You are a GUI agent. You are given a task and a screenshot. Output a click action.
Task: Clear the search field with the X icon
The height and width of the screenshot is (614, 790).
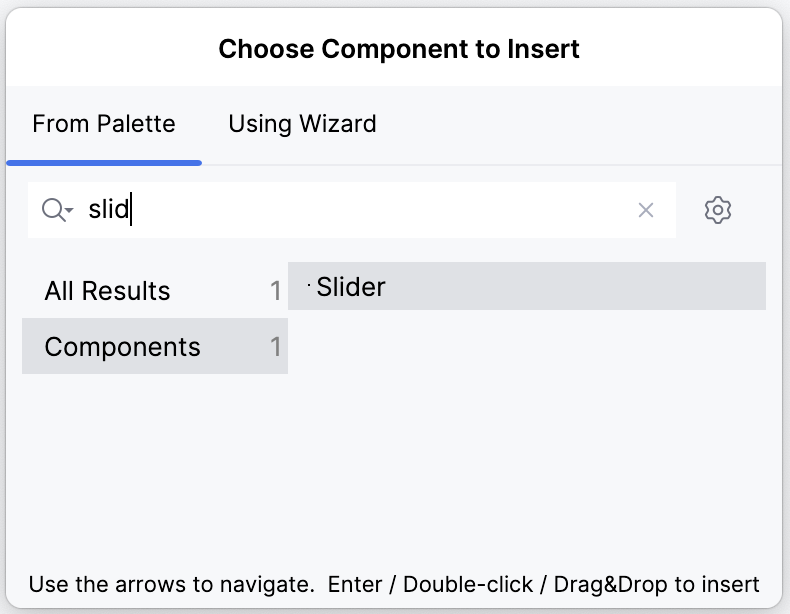[x=646, y=210]
